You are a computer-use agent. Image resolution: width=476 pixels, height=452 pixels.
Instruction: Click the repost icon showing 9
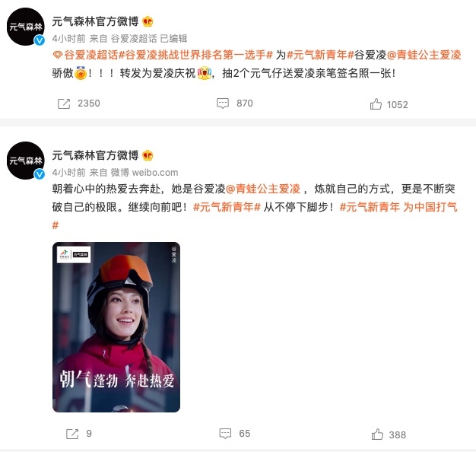(72, 434)
